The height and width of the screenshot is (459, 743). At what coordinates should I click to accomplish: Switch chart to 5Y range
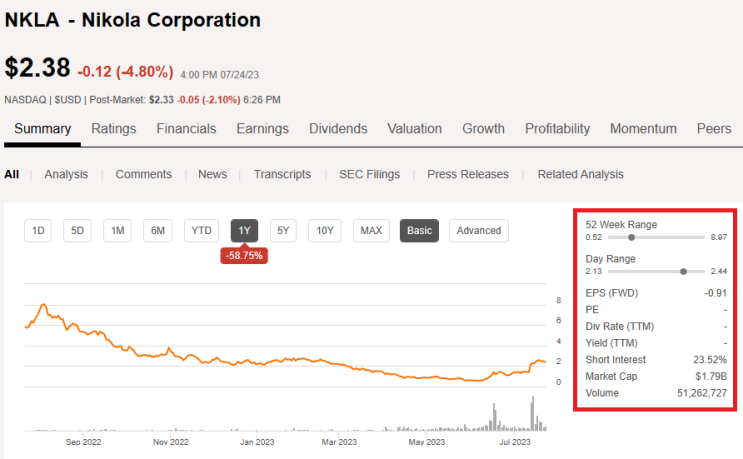coord(283,231)
